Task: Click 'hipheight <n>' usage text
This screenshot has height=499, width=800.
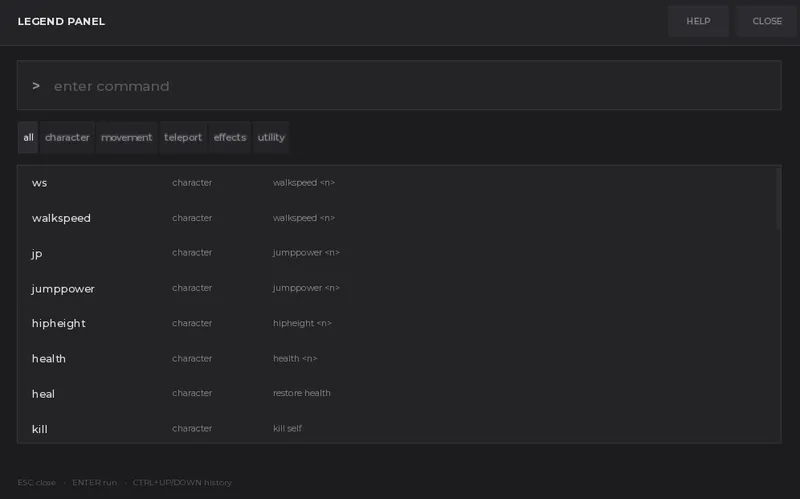Action: [302, 323]
